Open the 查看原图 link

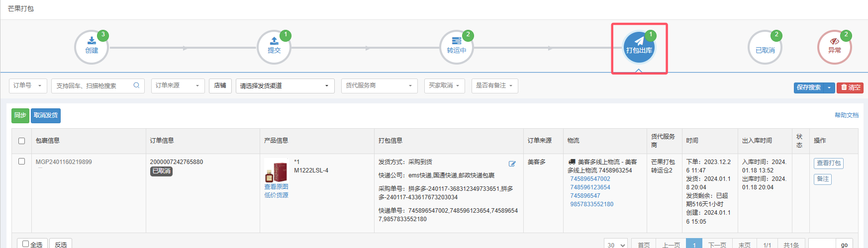pos(276,187)
